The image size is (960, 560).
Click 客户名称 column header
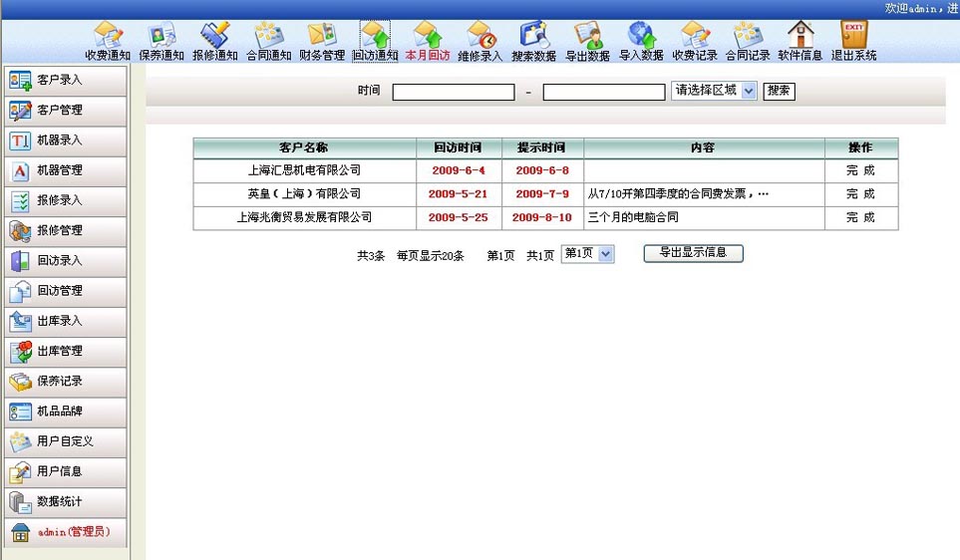[x=304, y=148]
